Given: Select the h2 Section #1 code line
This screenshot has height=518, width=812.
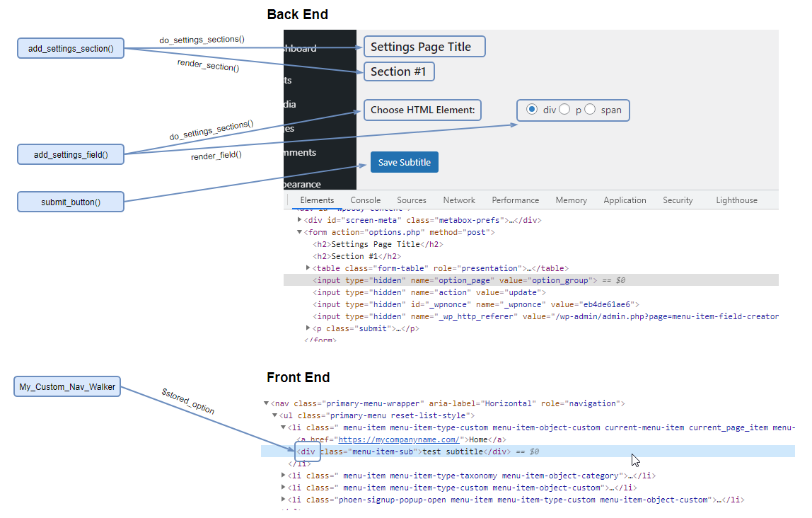Looking at the screenshot, I should tap(356, 256).
